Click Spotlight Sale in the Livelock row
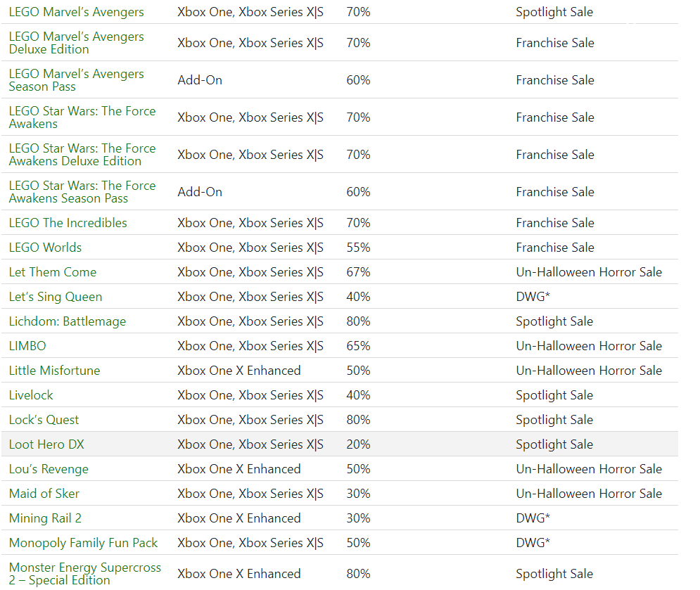Image resolution: width=700 pixels, height=590 pixels. 554,395
